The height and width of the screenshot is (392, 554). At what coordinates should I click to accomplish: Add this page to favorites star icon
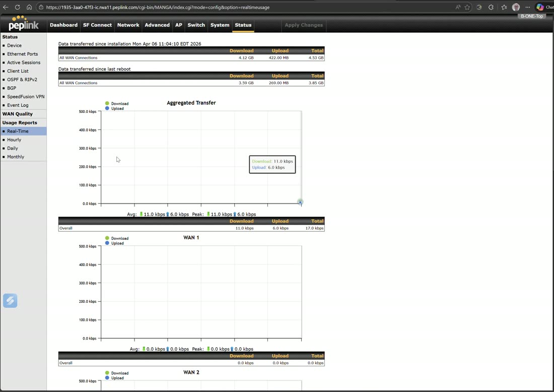467,7
